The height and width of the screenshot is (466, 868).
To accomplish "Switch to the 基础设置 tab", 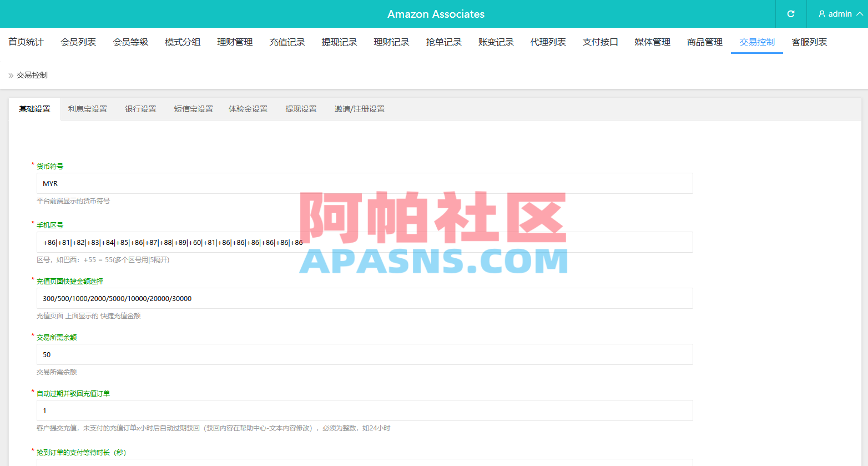I will click(x=34, y=109).
